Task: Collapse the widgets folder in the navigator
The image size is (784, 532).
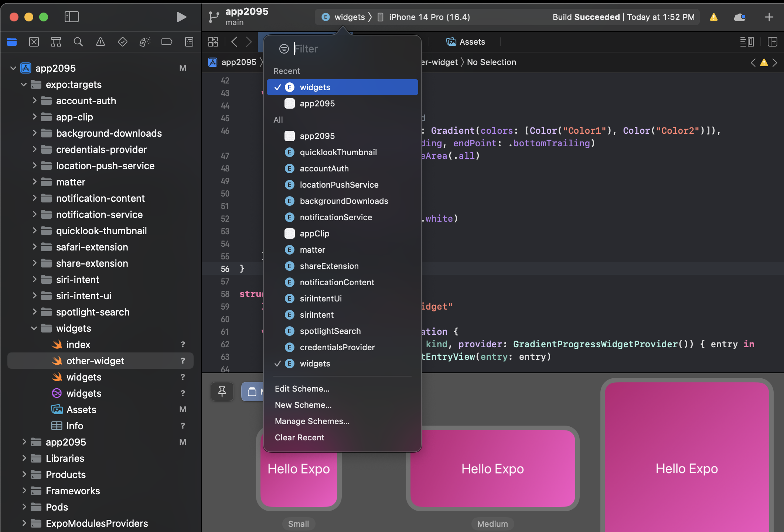Action: [34, 328]
